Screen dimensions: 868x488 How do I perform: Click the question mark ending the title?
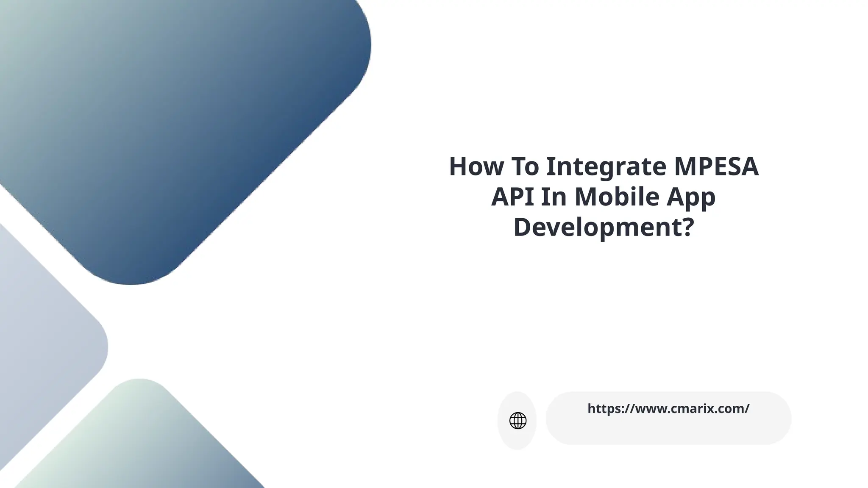point(689,227)
